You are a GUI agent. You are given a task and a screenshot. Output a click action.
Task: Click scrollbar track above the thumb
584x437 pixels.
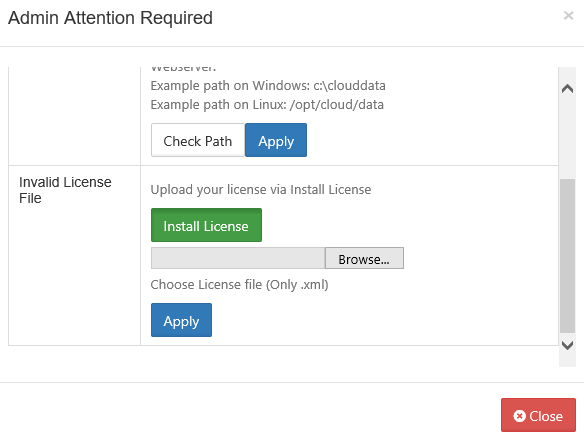tap(567, 137)
